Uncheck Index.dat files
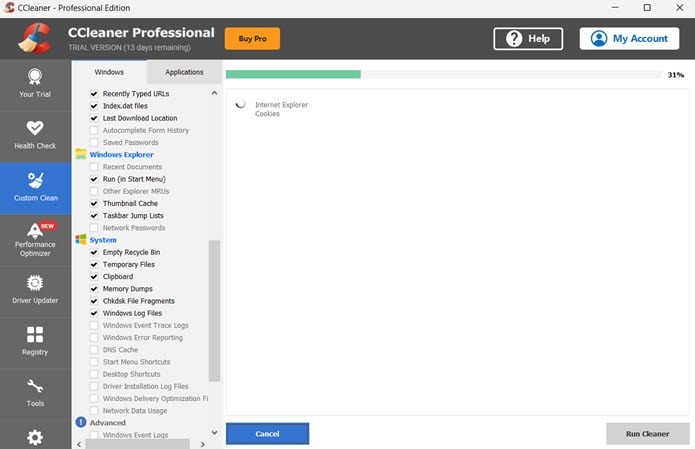 click(94, 106)
